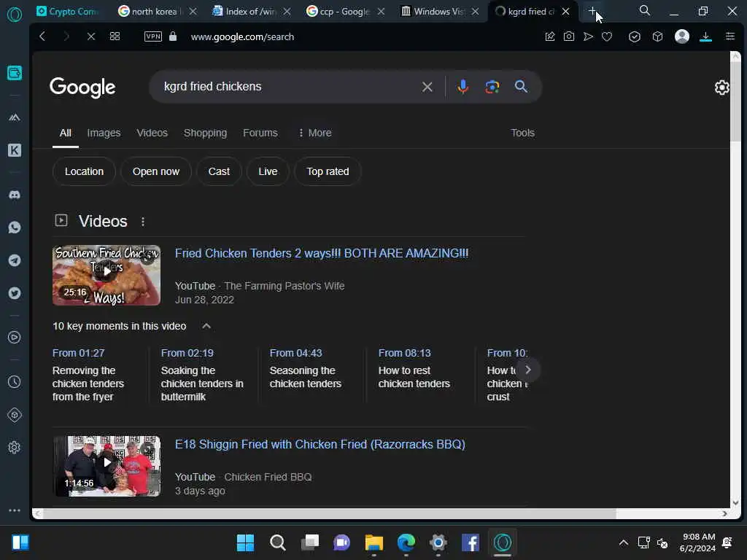Open the Extensions cube in sidebar
Image resolution: width=747 pixels, height=560 pixels.
coord(15,415)
